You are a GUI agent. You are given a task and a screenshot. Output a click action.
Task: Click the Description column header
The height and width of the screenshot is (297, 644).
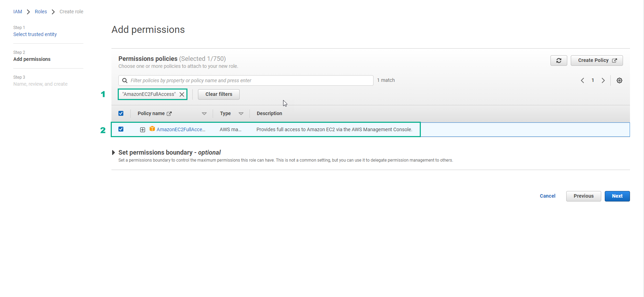(x=269, y=114)
